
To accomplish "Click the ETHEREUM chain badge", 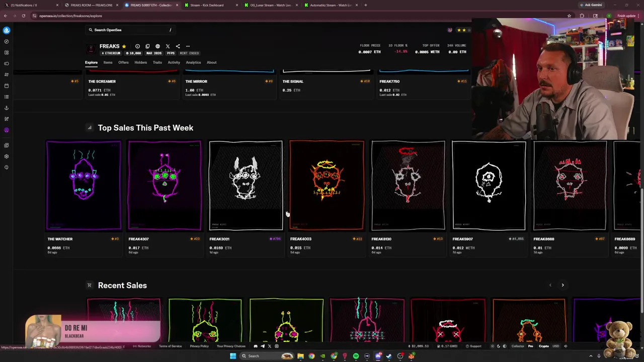I will (111, 53).
